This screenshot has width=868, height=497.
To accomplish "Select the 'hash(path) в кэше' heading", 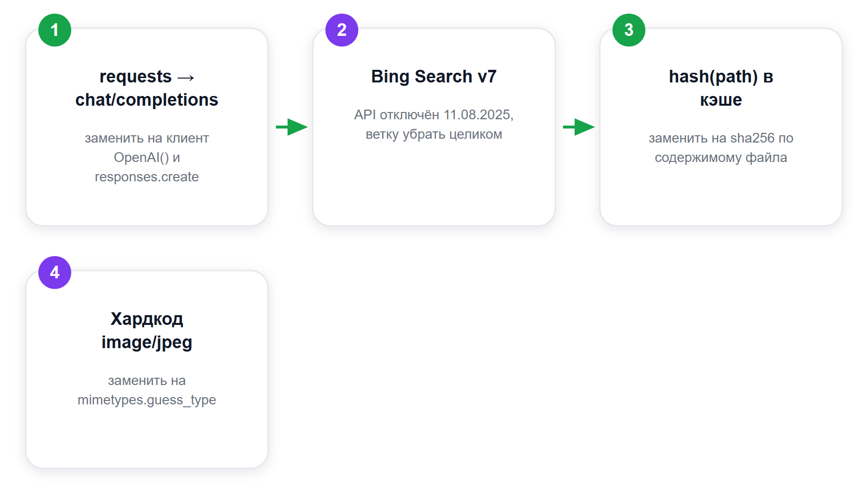I will coord(721,88).
